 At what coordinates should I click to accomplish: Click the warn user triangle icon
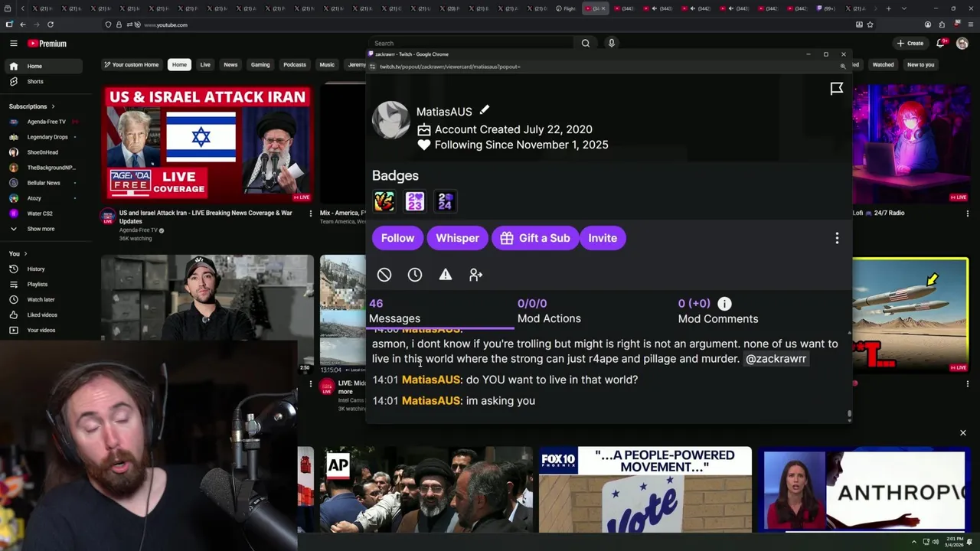click(446, 275)
